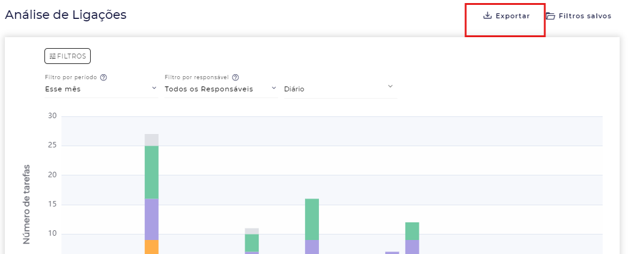Click help icon beside Filtro por período
The width and height of the screenshot is (644, 254).
coord(103,77)
